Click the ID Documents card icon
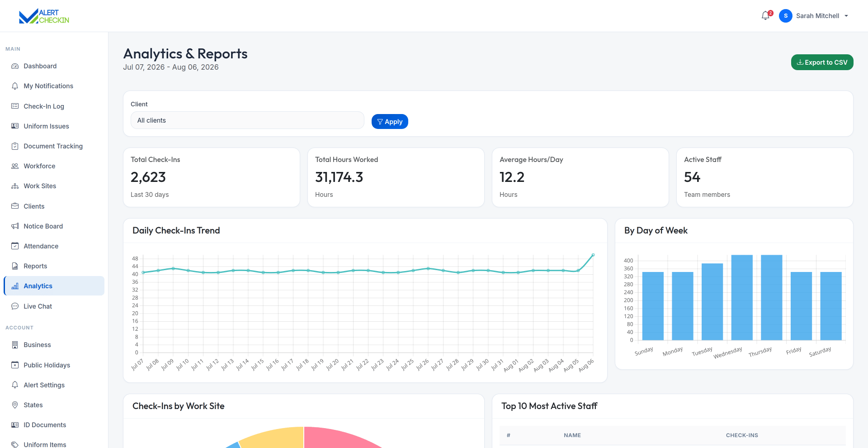Viewport: 868px width, 448px height. tap(15, 425)
